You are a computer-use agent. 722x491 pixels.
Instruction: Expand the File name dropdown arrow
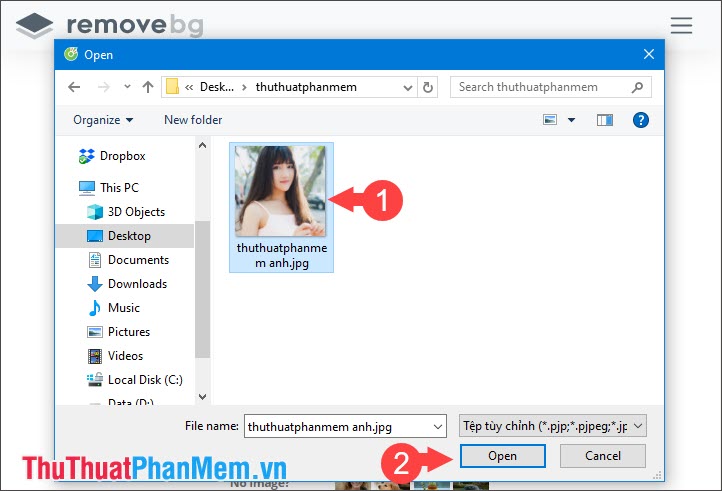click(438, 427)
